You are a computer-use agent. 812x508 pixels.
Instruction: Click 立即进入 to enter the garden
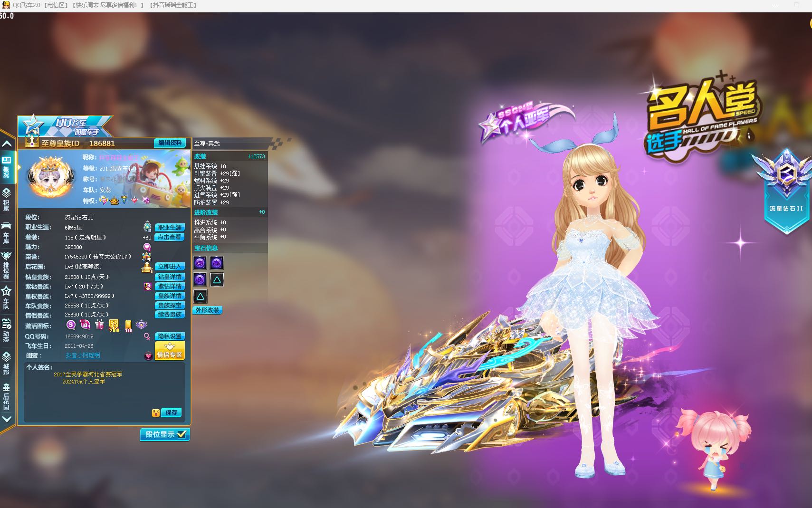[170, 266]
